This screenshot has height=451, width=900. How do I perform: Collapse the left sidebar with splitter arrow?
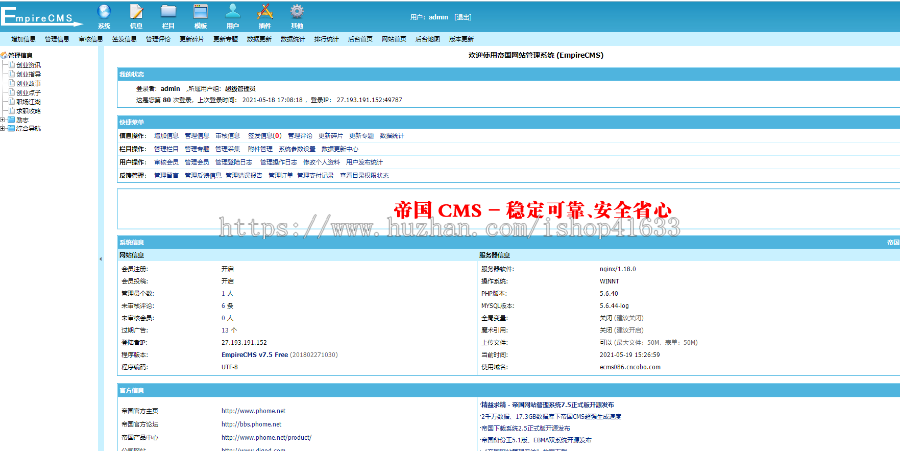(100, 259)
